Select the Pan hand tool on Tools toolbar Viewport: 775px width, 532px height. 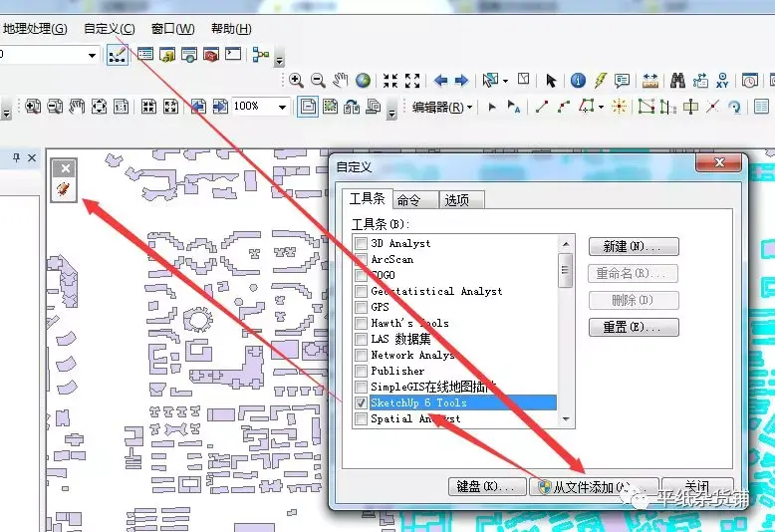(x=340, y=80)
